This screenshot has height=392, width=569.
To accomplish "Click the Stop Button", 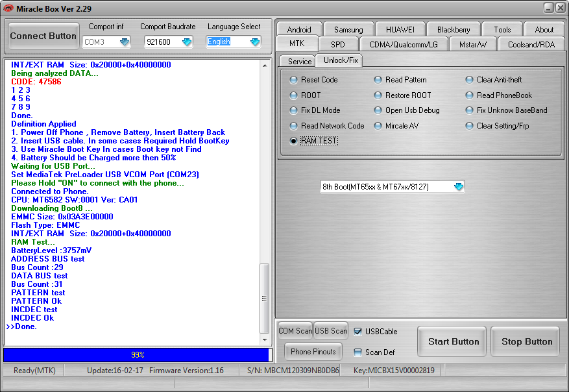I will tap(525, 341).
